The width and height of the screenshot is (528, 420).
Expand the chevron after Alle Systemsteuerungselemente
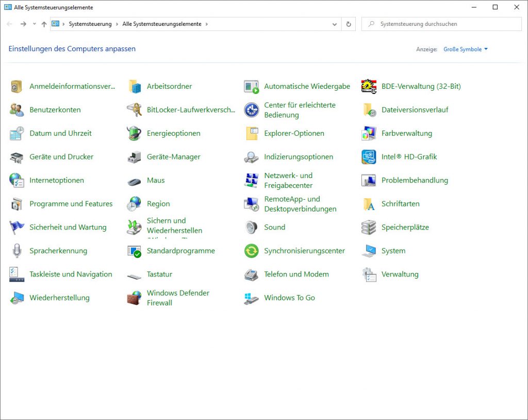(x=206, y=24)
